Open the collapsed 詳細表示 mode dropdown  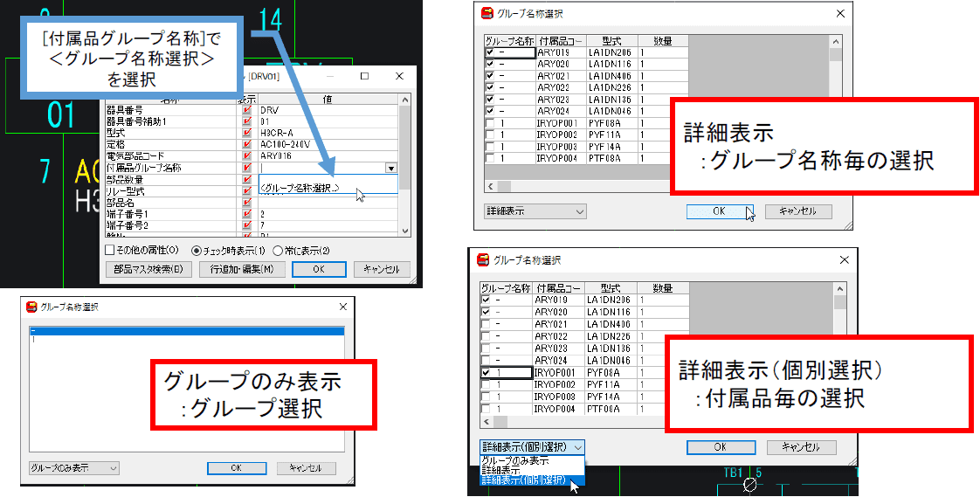tap(535, 211)
